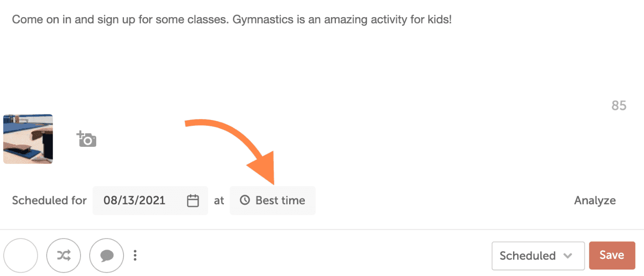Click the Analyze link
This screenshot has height=276, width=644.
click(594, 201)
